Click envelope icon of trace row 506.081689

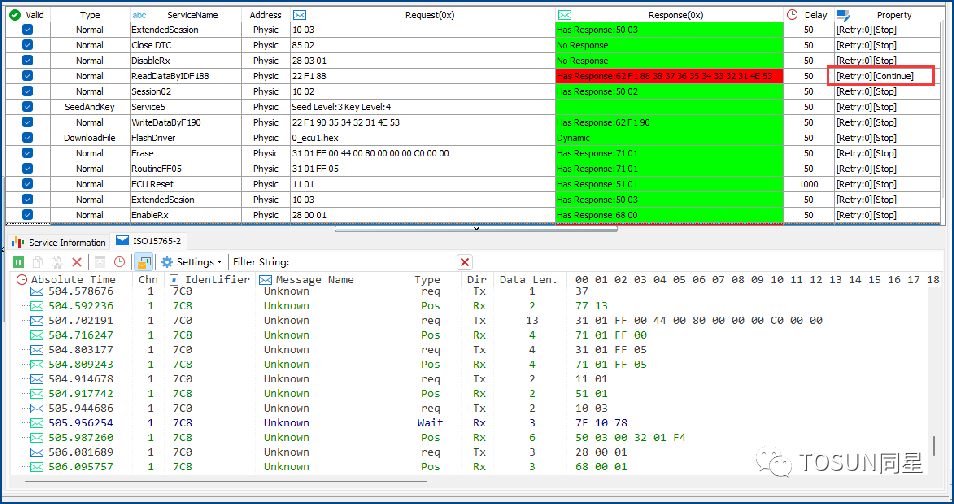[x=37, y=452]
